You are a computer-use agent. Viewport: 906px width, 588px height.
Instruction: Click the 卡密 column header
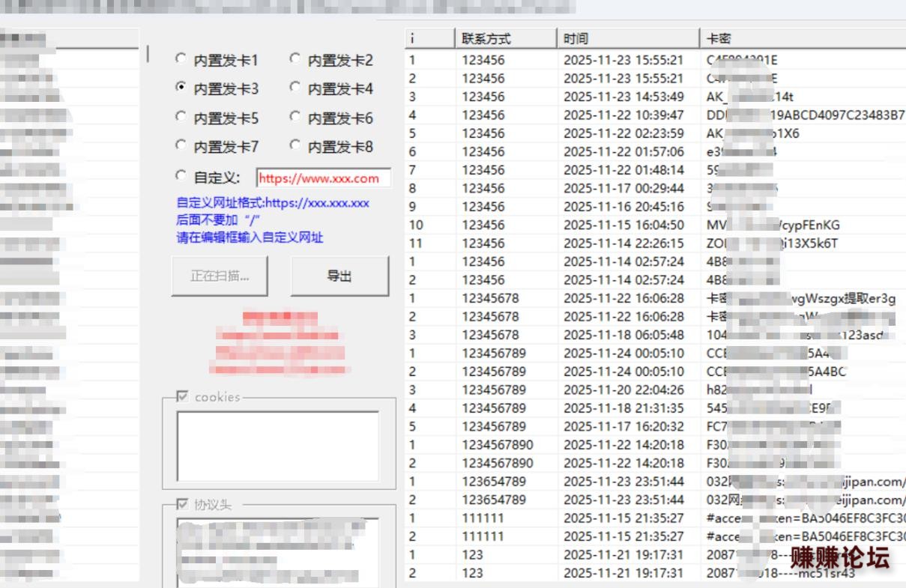(x=802, y=38)
